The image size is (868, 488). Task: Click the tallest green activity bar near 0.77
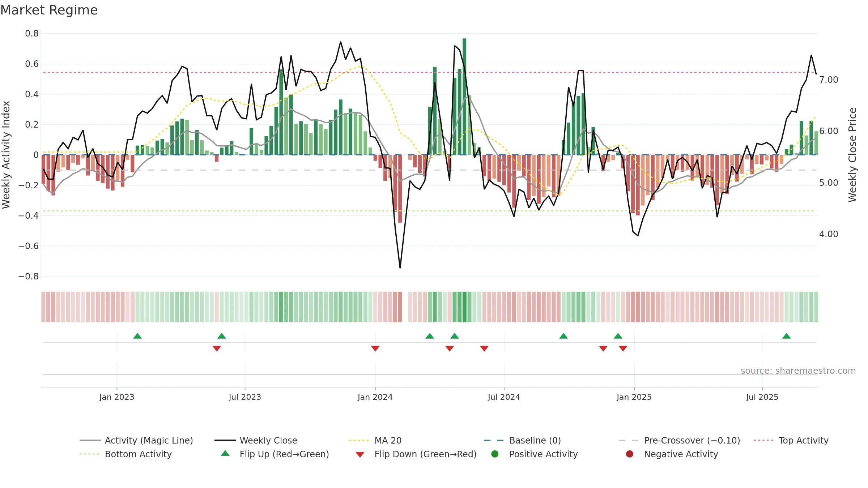(x=464, y=97)
